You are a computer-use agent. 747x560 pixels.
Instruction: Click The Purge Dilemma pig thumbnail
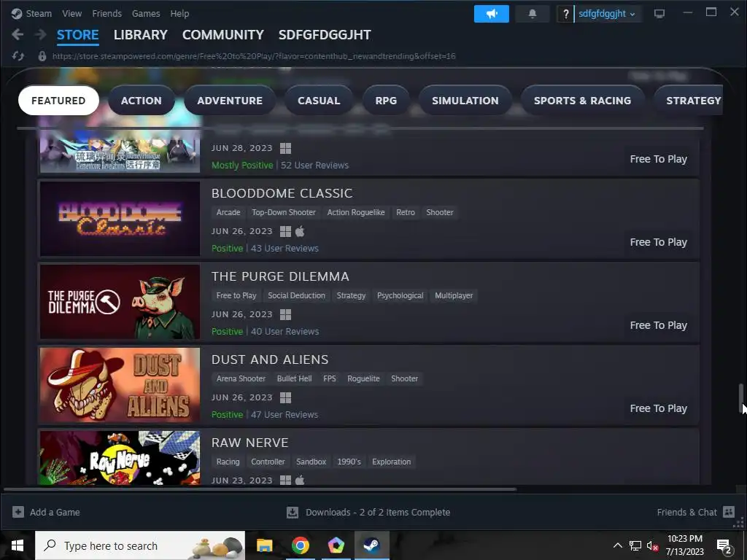120,302
